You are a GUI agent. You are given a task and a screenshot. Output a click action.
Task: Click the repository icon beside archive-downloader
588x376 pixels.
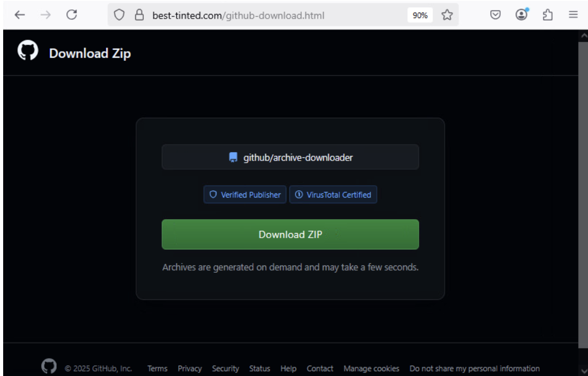tap(233, 157)
